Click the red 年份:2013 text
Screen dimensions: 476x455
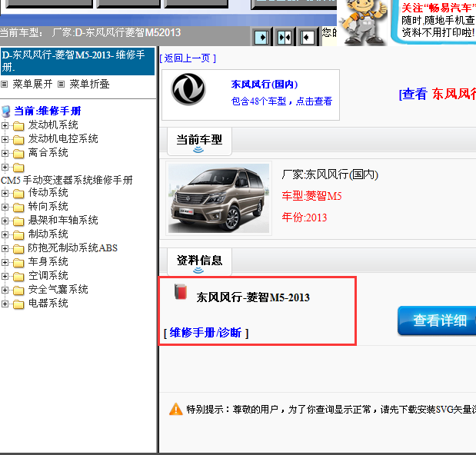pos(305,218)
